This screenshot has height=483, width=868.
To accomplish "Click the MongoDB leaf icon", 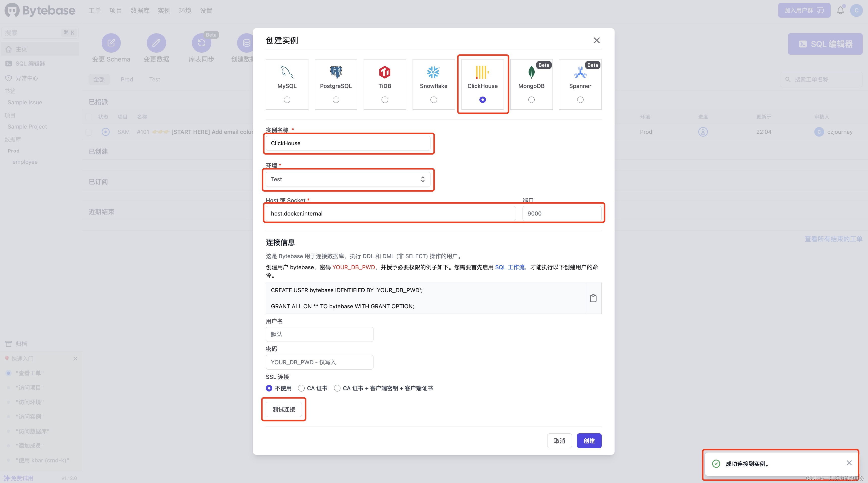I will [531, 72].
